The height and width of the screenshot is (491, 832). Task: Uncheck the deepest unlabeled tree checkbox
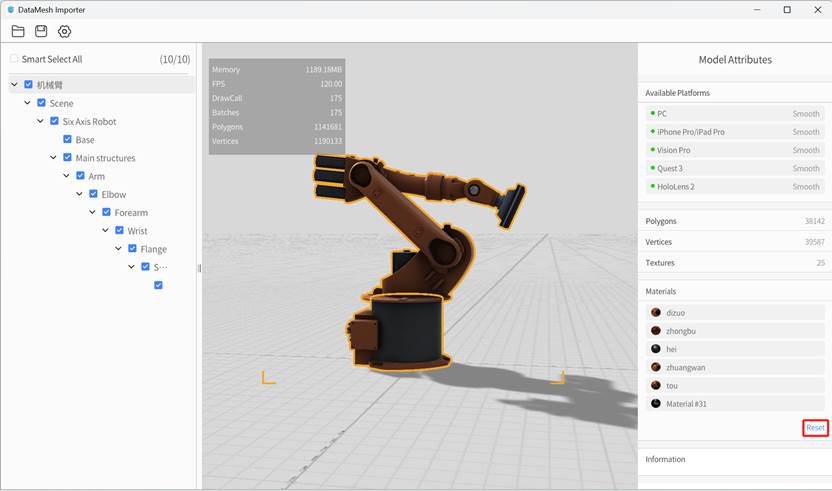(x=158, y=285)
